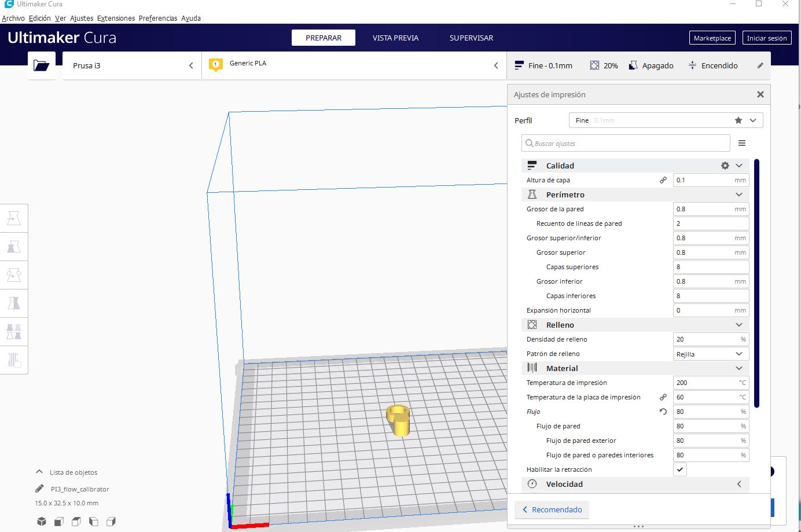Select the Scale tool in left toolbar
The height and width of the screenshot is (532, 801).
click(x=14, y=247)
